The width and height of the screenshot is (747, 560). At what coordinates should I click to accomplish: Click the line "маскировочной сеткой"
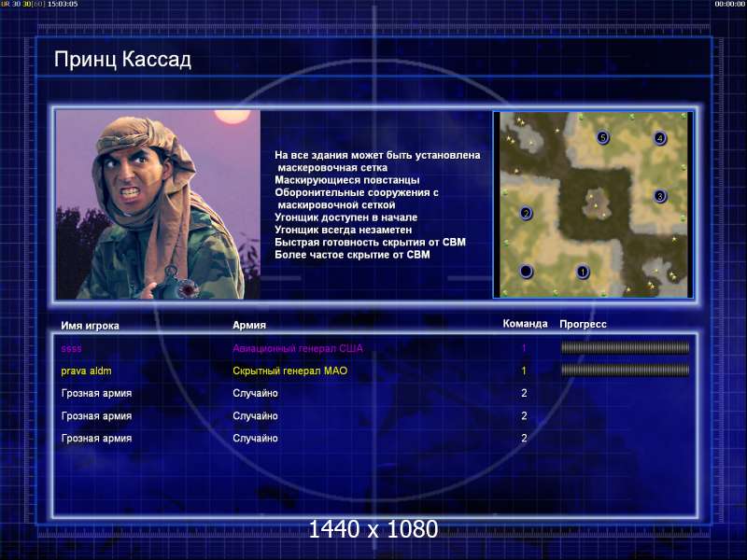coord(336,205)
